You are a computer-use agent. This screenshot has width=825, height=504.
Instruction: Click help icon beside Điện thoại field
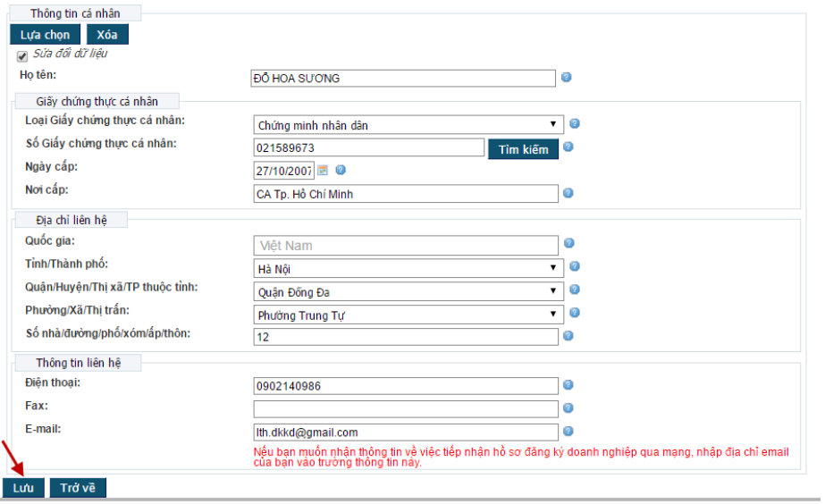pyautogui.click(x=568, y=385)
